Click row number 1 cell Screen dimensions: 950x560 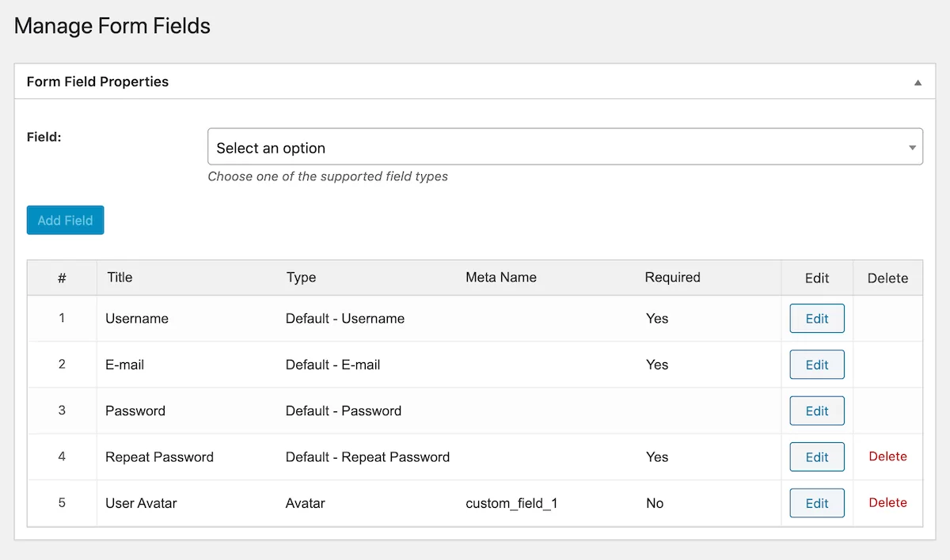62,318
